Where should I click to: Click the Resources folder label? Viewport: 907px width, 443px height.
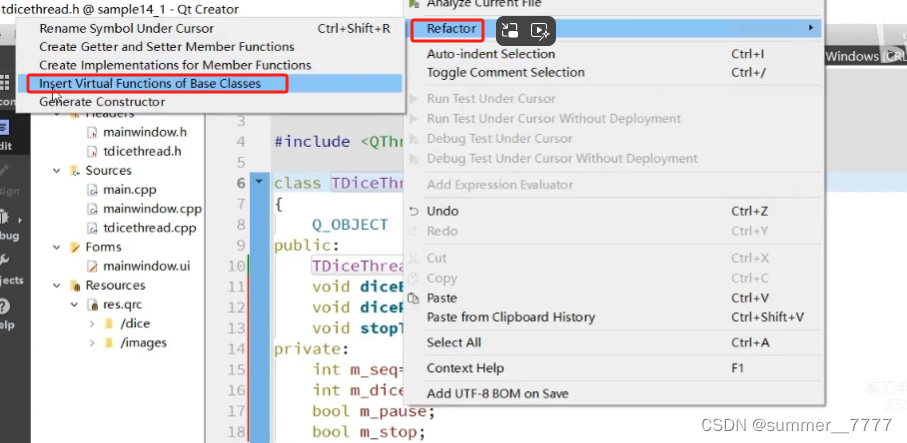pyautogui.click(x=115, y=285)
